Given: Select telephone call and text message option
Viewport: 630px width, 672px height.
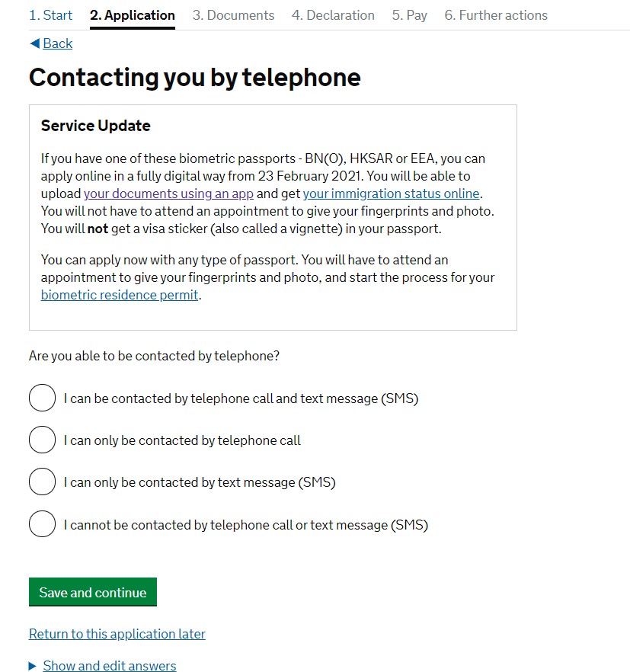Looking at the screenshot, I should tap(42, 398).
